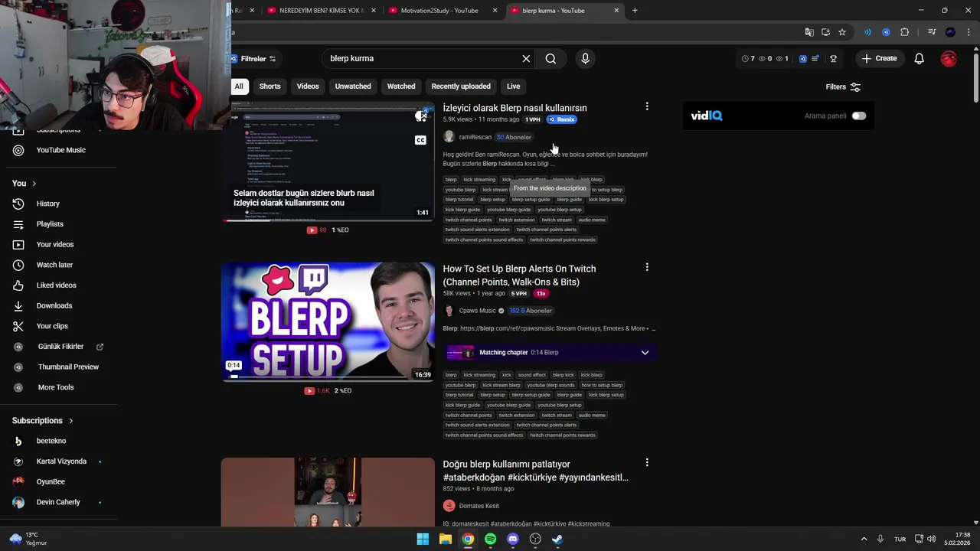Screen dimensions: 980x551
Task: Open Thumbnail Preview tool in sidebar
Action: coord(68,367)
